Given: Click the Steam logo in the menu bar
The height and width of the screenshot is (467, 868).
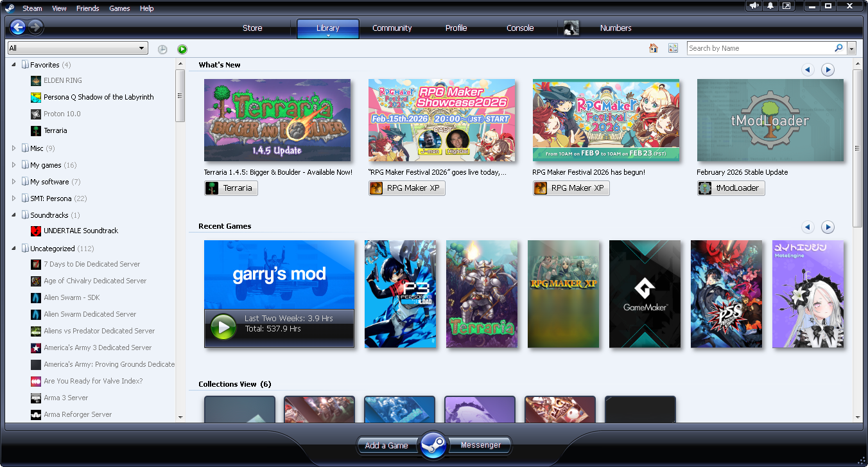Looking at the screenshot, I should coord(10,8).
